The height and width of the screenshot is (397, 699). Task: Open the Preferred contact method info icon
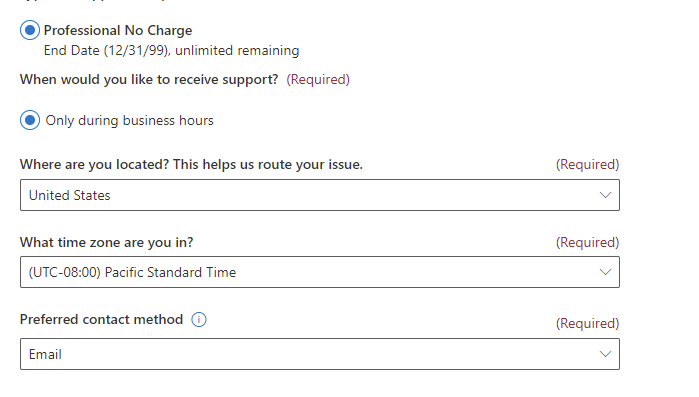(x=199, y=319)
